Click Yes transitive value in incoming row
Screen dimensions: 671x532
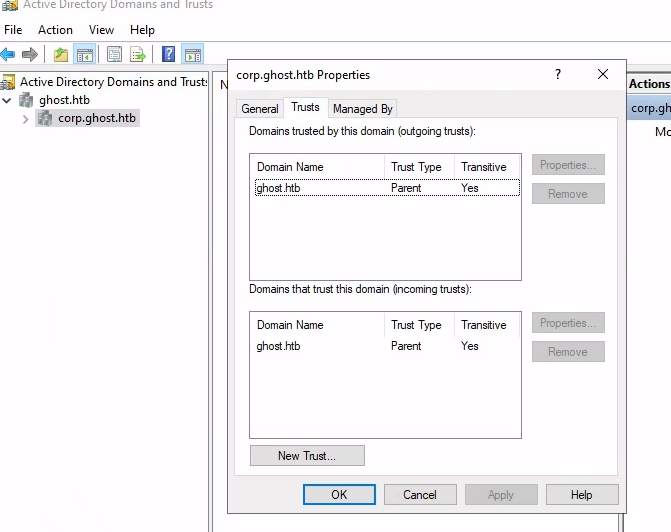[470, 346]
